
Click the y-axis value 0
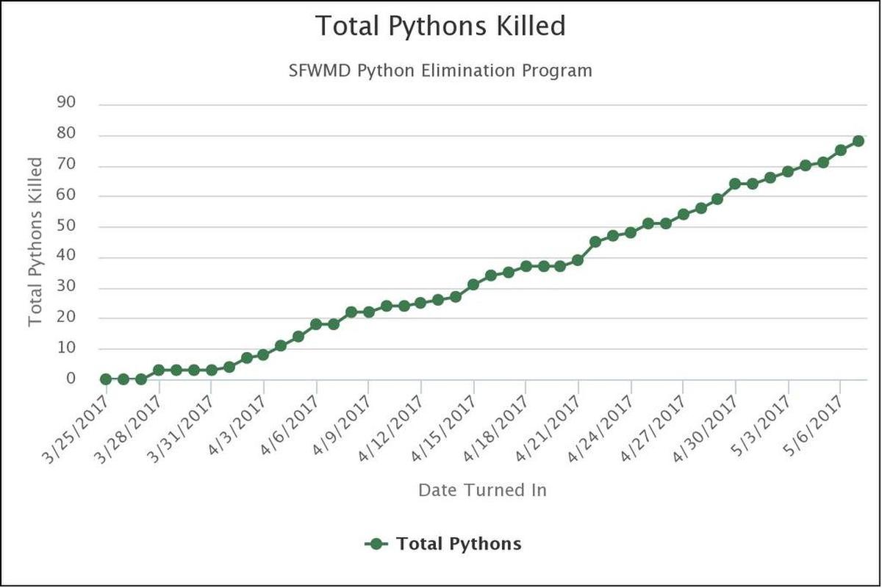(x=72, y=379)
